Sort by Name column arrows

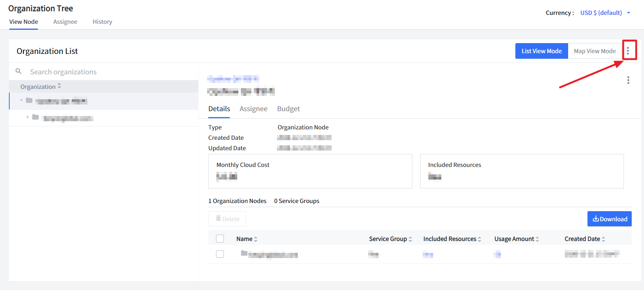click(255, 239)
